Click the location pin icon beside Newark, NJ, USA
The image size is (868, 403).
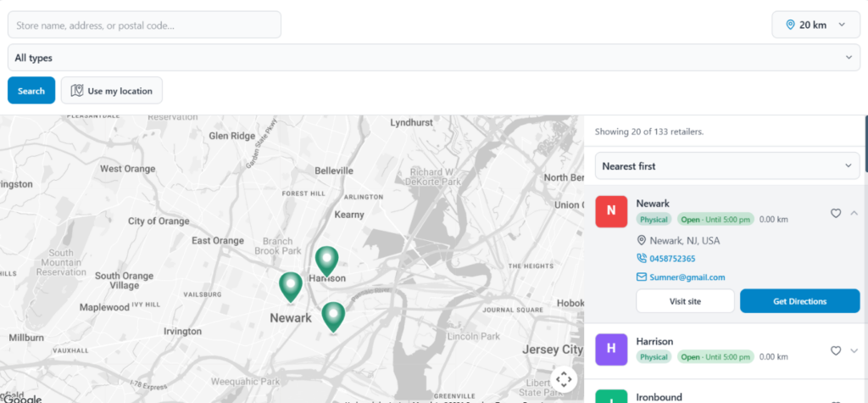coord(642,240)
